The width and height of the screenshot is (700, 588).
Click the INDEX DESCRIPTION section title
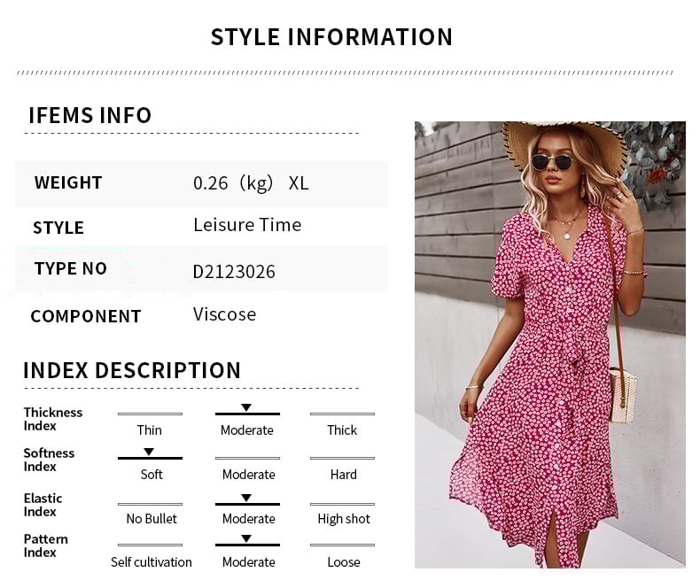click(132, 370)
